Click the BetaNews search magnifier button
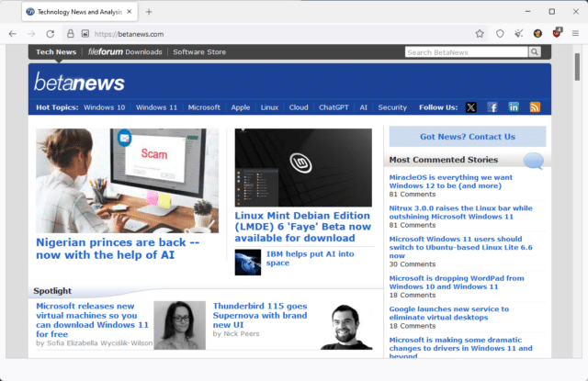Image resolution: width=588 pixels, height=381 pixels. (x=535, y=52)
